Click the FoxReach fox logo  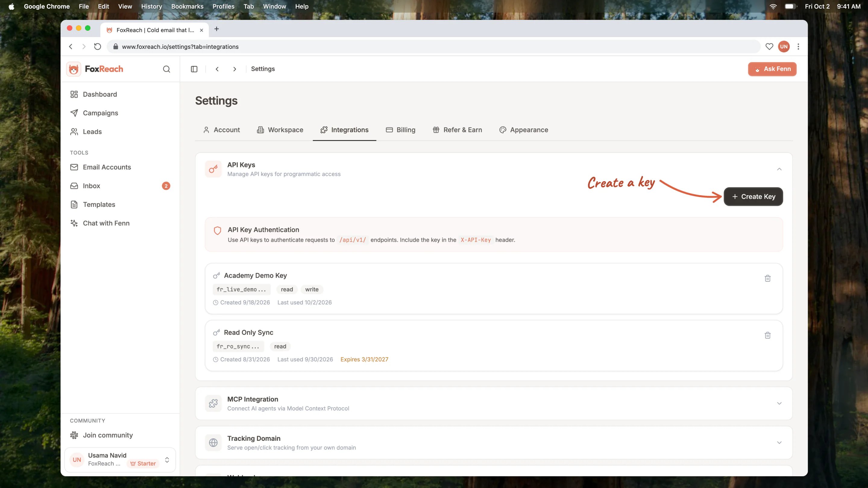click(74, 69)
